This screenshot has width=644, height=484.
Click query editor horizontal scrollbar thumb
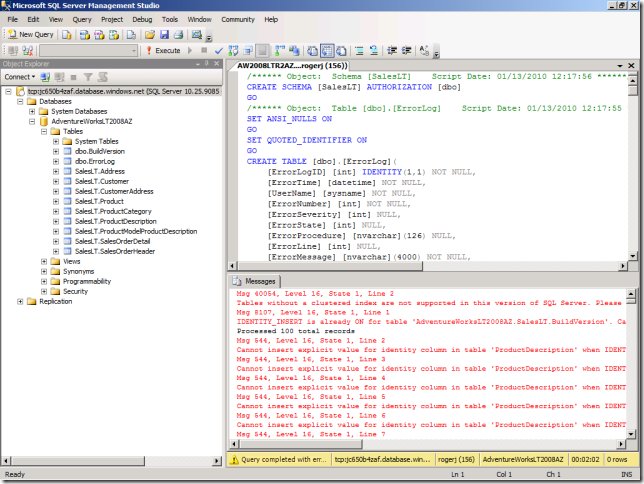point(330,266)
